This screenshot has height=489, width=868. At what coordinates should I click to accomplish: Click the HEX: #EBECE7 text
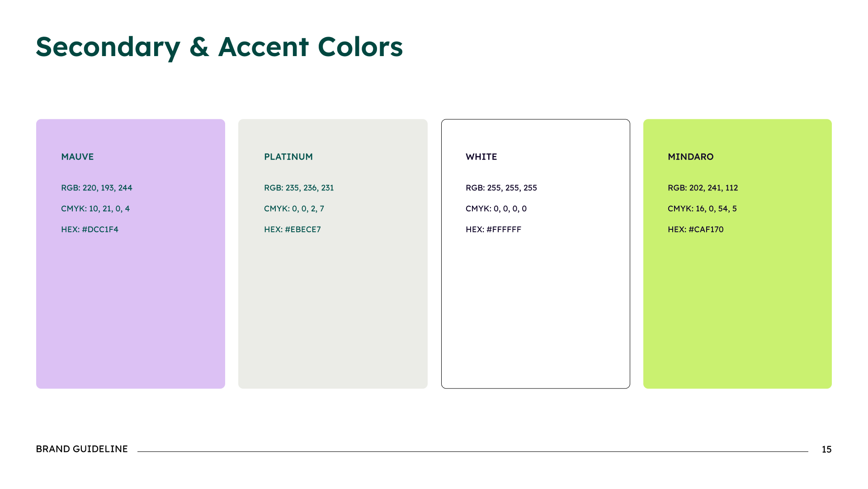tap(292, 229)
